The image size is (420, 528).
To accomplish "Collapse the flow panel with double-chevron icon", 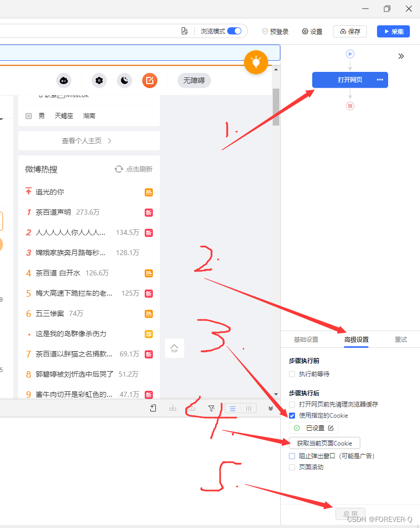I will point(401,56).
